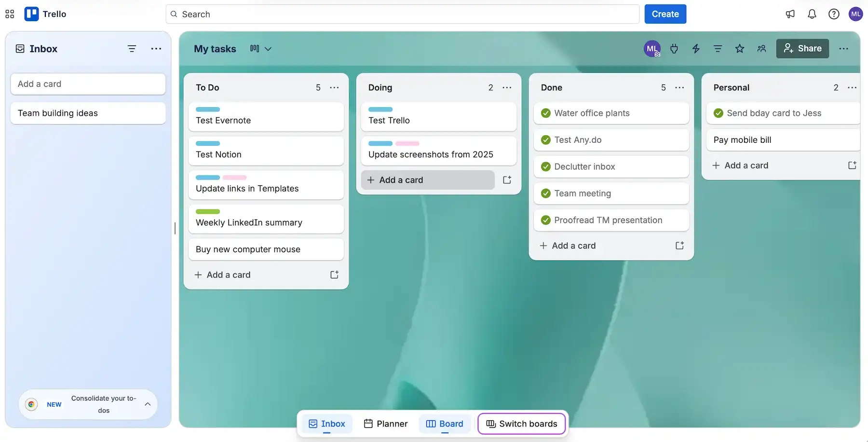The height and width of the screenshot is (442, 868).
Task: Uncheck Send bday card to Jess
Action: (719, 113)
